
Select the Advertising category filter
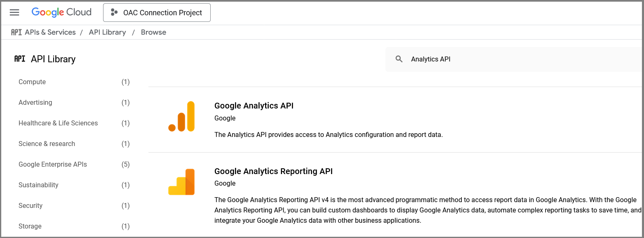(35, 102)
